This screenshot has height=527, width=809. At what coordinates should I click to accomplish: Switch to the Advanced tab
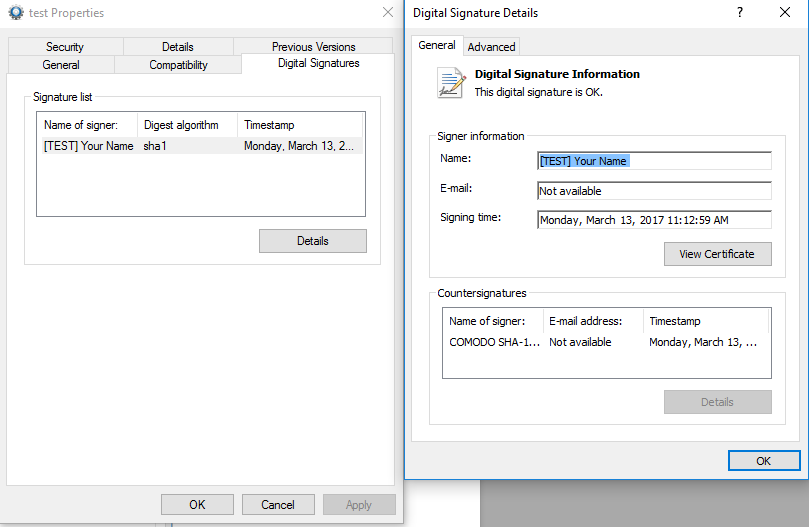[491, 47]
